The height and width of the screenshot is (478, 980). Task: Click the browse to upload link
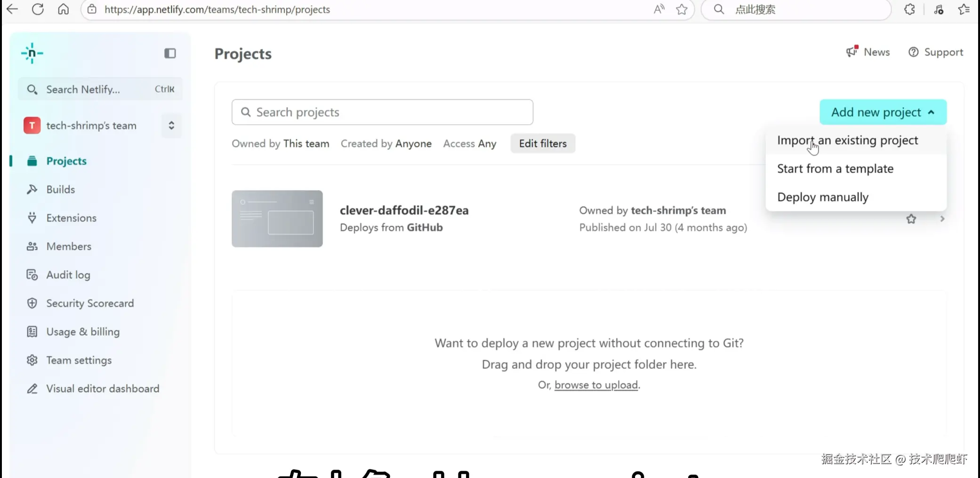(x=596, y=385)
